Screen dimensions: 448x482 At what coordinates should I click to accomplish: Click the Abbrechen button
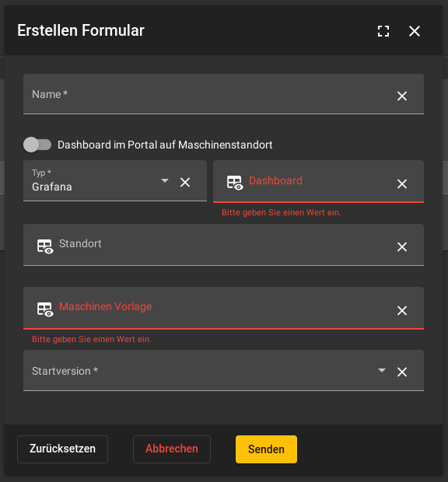click(x=172, y=449)
